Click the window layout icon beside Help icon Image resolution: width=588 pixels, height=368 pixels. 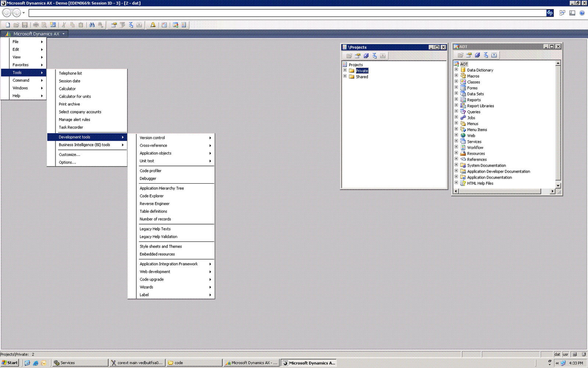572,13
